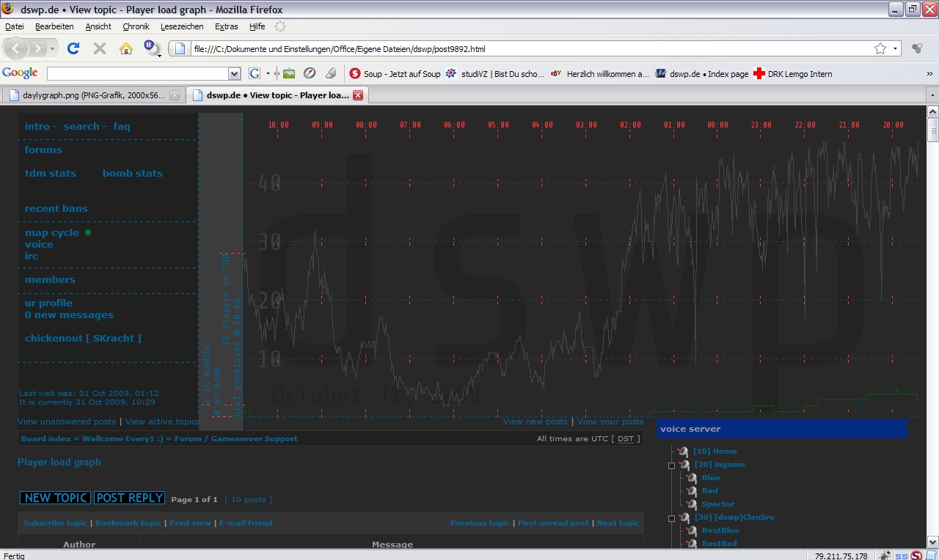This screenshot has width=939, height=560.
Task: Click the highlighter icon in Google toolbar
Action: 331,73
